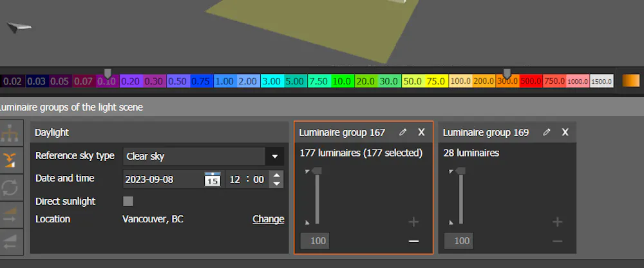This screenshot has width=644, height=268.
Task: Click dimming slider handle of group 169
Action: (460, 171)
